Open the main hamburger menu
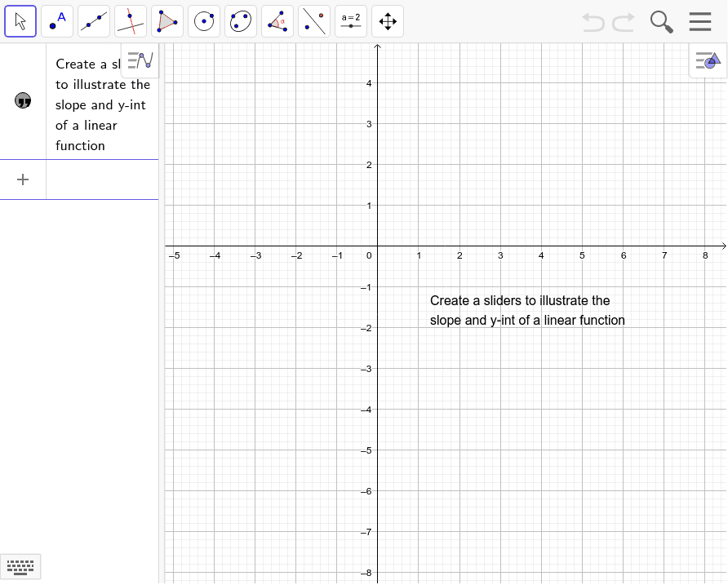Image resolution: width=728 pixels, height=585 pixels. [699, 22]
